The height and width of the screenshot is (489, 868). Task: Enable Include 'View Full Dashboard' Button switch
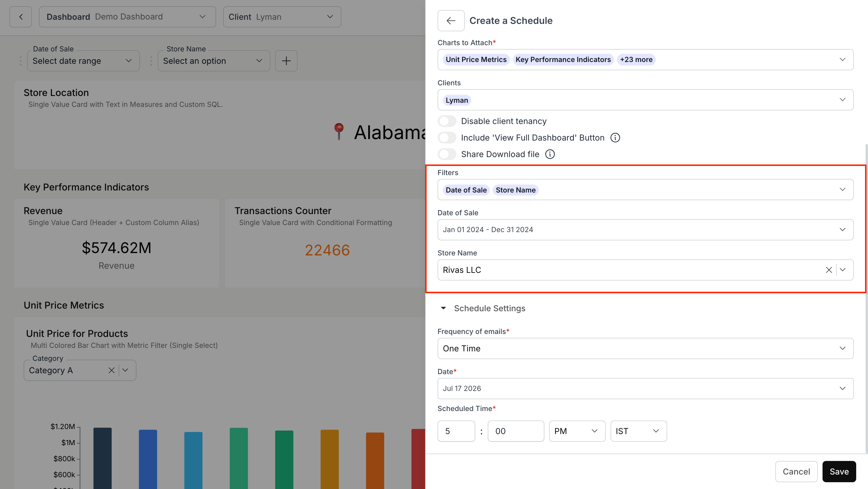(x=447, y=138)
